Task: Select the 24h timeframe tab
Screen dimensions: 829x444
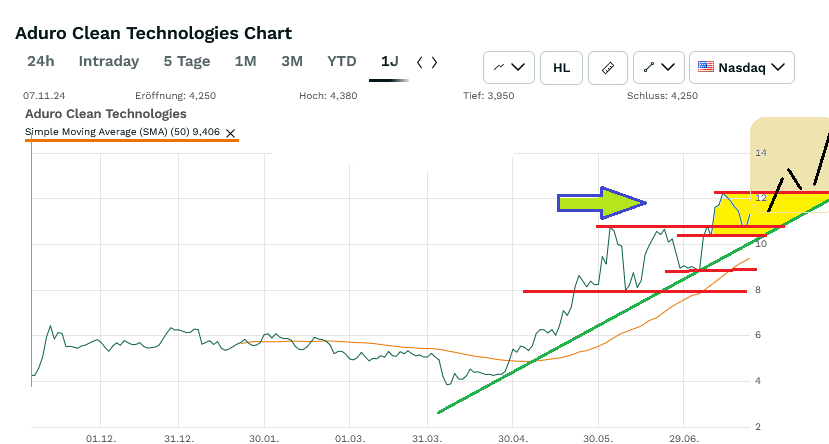Action: click(x=41, y=61)
